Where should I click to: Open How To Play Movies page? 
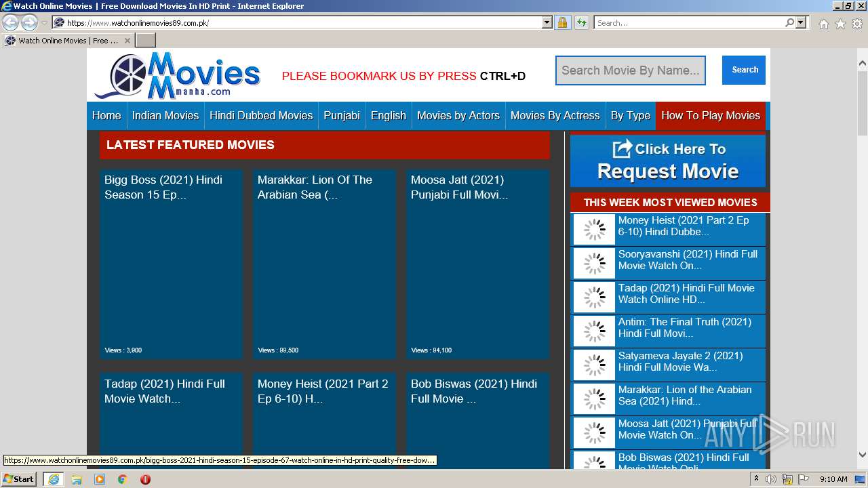tap(711, 115)
